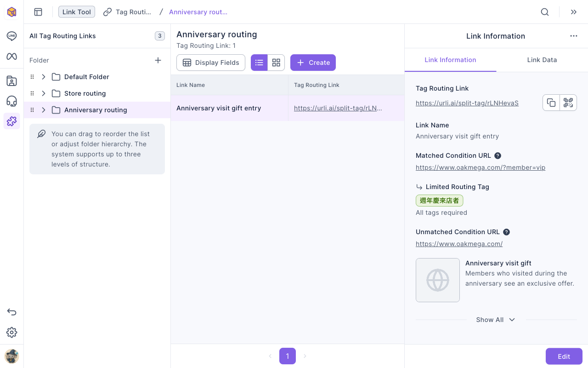
Task: Open the Tag Routing breadcrumb item
Action: [x=127, y=12]
